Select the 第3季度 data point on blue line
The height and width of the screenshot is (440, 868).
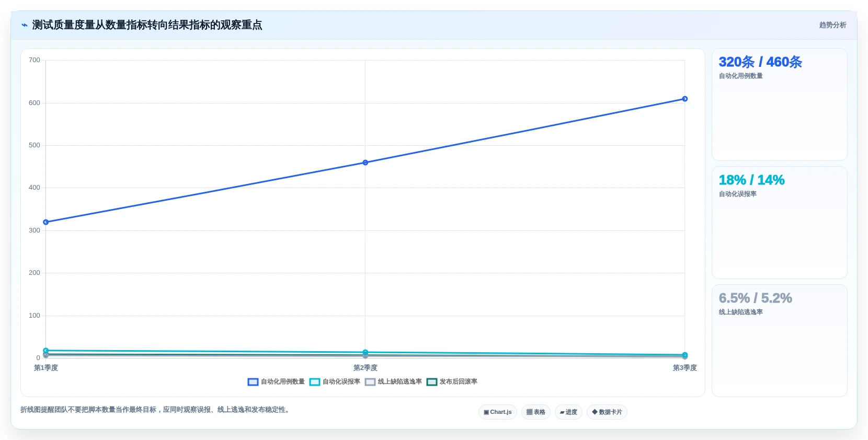point(685,99)
